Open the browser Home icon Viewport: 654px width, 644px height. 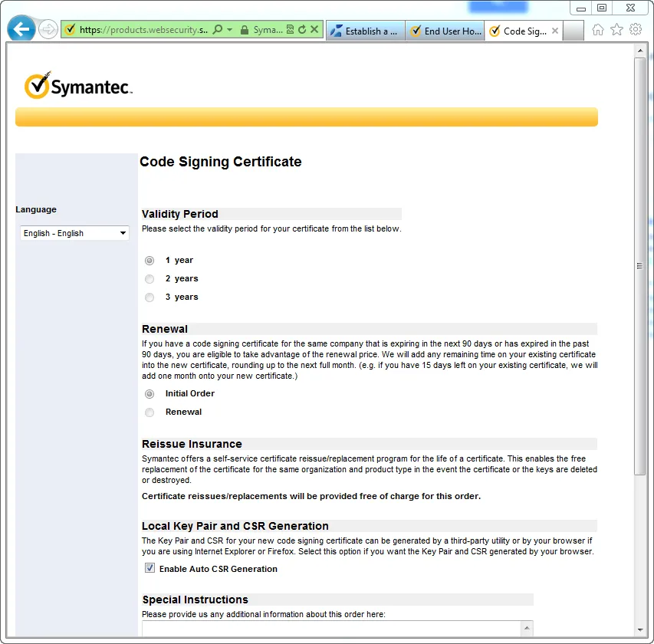(598, 30)
